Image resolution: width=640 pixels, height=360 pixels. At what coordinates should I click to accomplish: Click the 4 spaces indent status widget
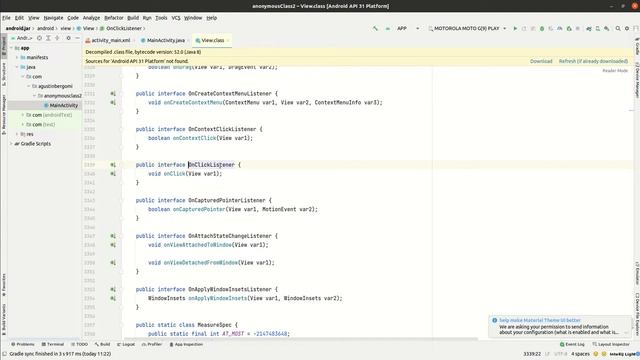pos(580,354)
